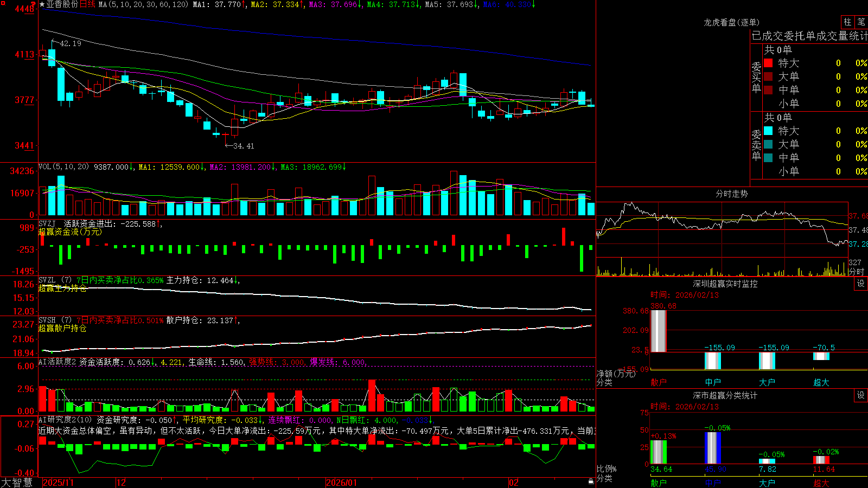Click 强势线: 3.000 label

tap(277, 362)
